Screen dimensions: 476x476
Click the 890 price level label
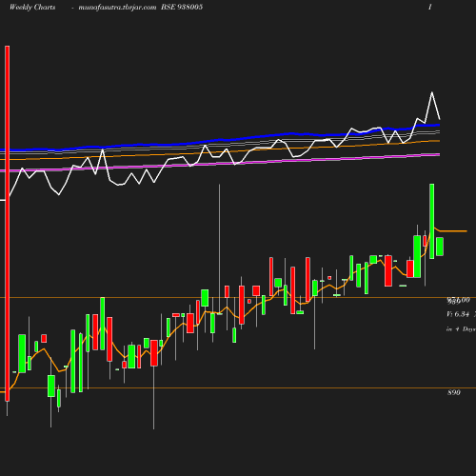pos(454,392)
